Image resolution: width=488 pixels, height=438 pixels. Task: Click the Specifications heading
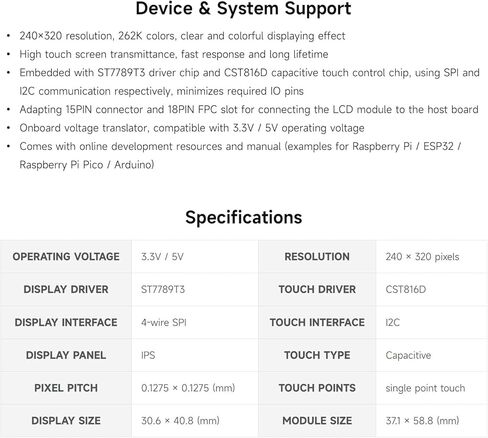pyautogui.click(x=244, y=218)
